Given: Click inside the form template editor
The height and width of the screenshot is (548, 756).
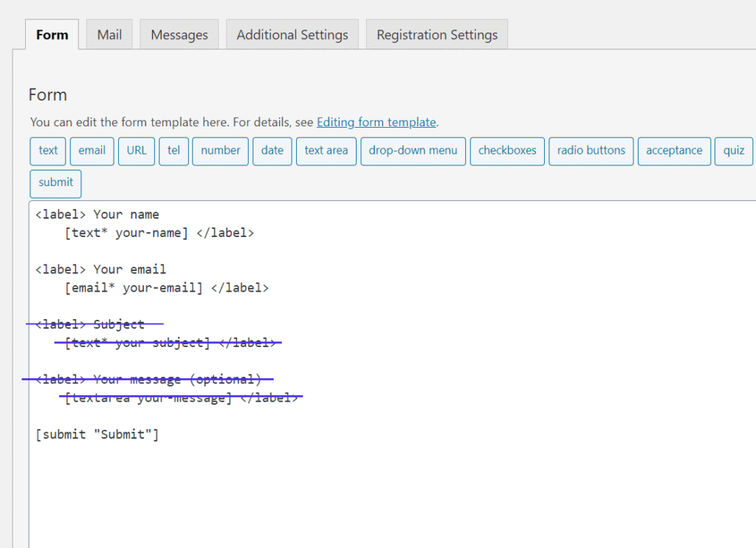Looking at the screenshot, I should 391,487.
